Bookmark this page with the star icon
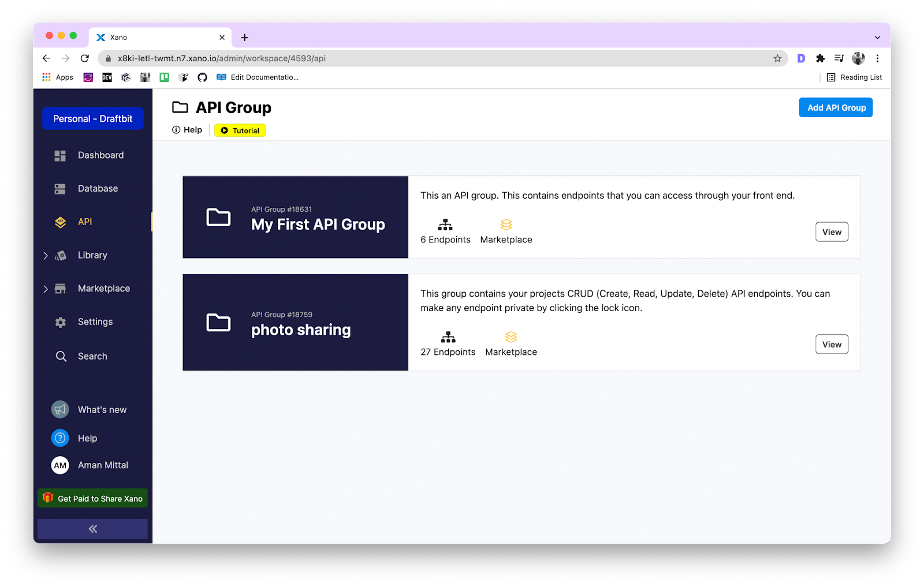The width and height of the screenshot is (924, 587). pyautogui.click(x=777, y=58)
